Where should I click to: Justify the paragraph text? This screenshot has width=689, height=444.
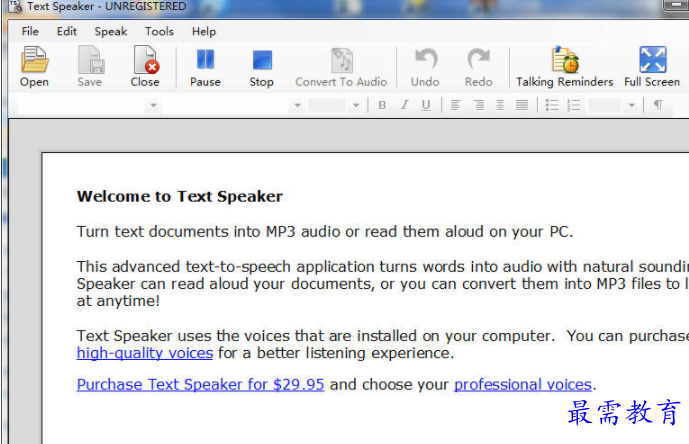pos(522,105)
